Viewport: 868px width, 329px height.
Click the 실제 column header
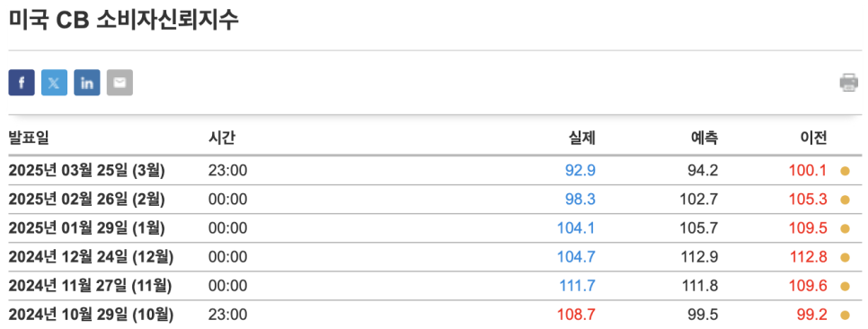click(x=581, y=138)
